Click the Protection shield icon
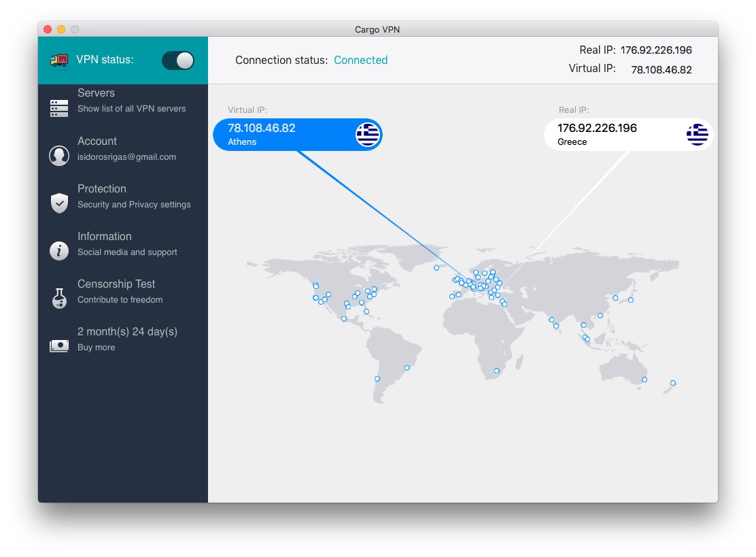The image size is (756, 557). 59,203
